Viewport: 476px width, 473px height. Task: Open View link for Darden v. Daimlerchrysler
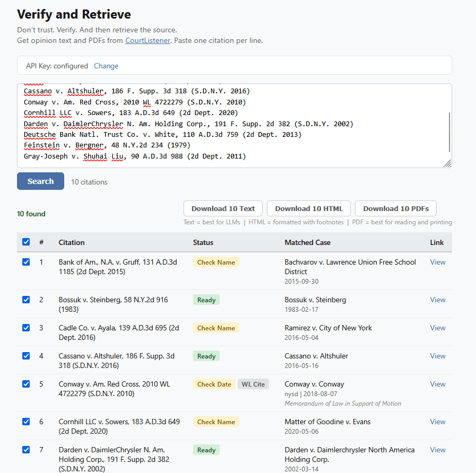pyautogui.click(x=438, y=450)
